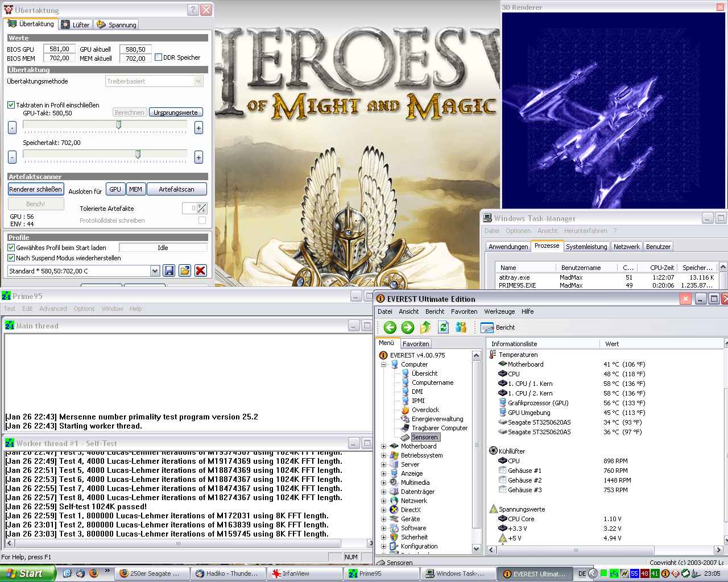Expand Multimedia node in EVEREST tree
This screenshot has width=728, height=582.
(x=384, y=483)
